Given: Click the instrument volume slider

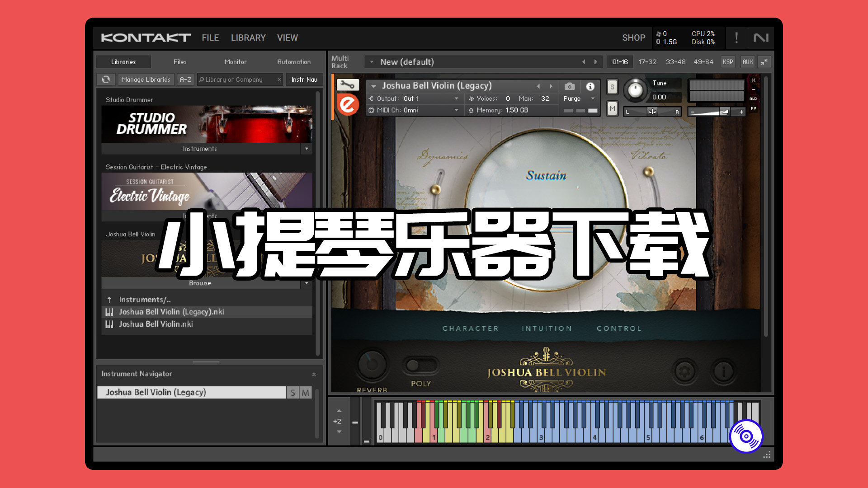Looking at the screenshot, I should click(717, 112).
